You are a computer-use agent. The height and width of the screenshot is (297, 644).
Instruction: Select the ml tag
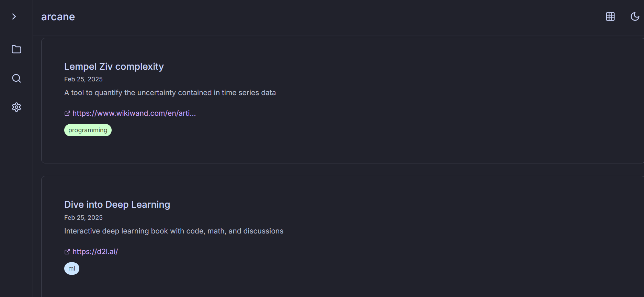(72, 269)
